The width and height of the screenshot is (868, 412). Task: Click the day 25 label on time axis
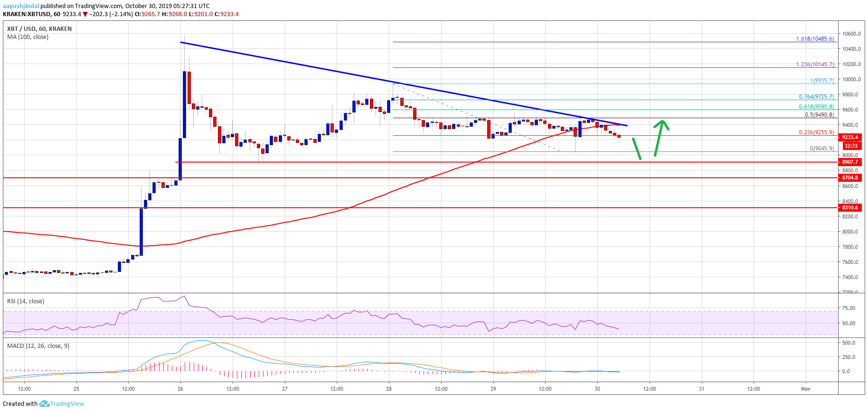pyautogui.click(x=76, y=389)
